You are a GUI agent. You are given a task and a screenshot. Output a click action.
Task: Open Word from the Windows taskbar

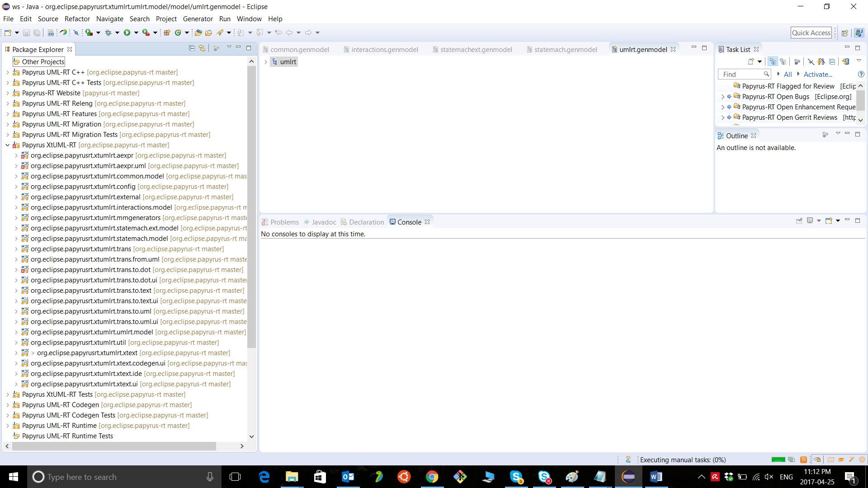coord(656,477)
